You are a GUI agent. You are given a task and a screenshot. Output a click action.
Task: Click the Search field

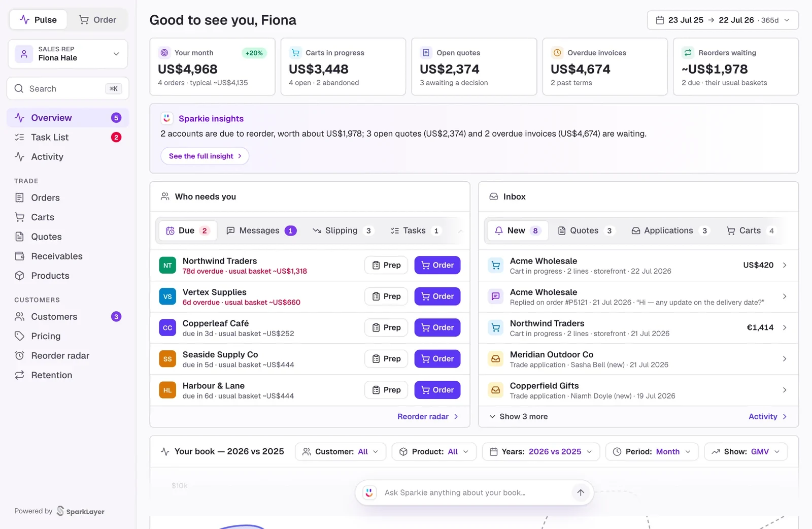coord(67,89)
